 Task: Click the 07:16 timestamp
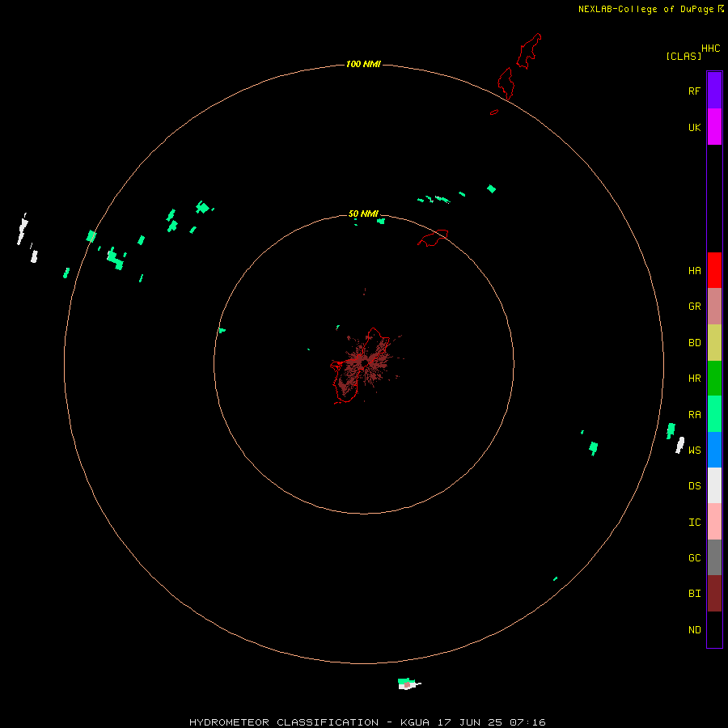(527, 722)
